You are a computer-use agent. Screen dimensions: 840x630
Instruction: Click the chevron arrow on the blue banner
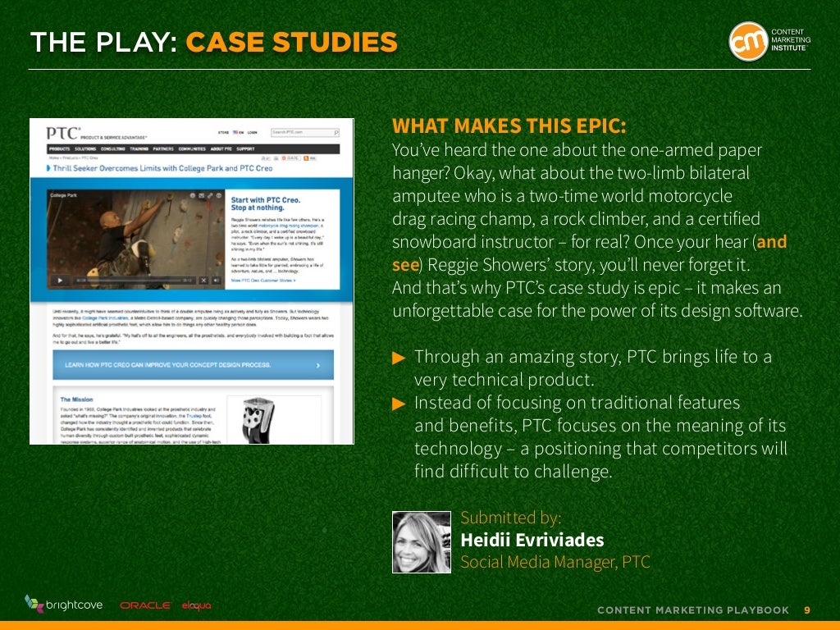[x=318, y=365]
